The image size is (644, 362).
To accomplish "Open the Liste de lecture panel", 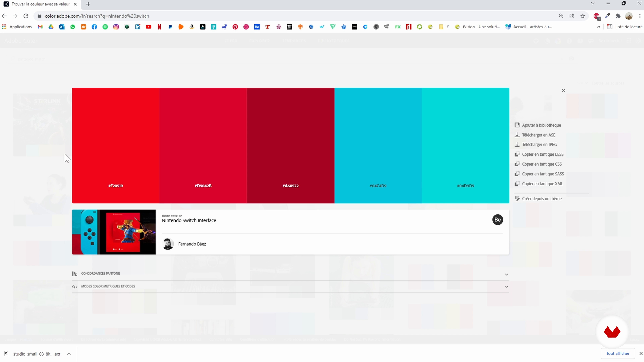I will pyautogui.click(x=625, y=27).
